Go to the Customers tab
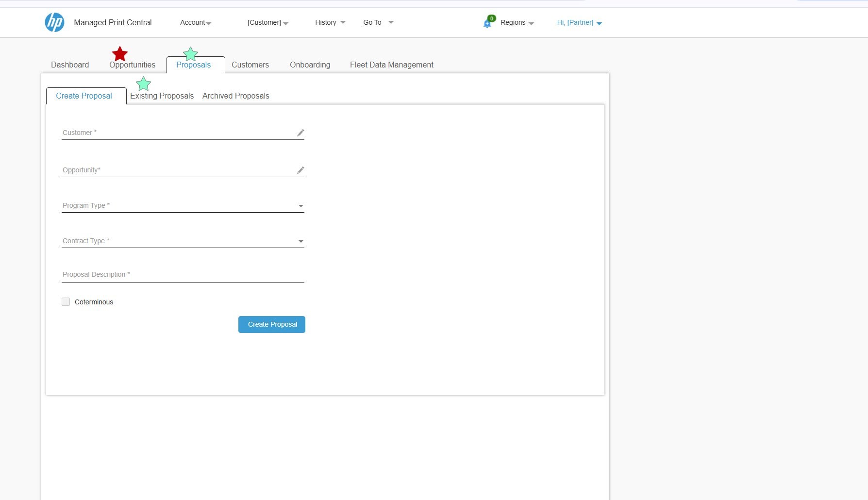Viewport: 868px width, 500px height. click(250, 65)
